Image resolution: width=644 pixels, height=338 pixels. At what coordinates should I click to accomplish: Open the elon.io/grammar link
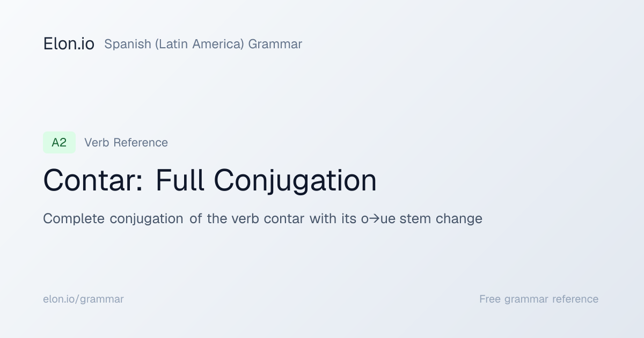[83, 299]
